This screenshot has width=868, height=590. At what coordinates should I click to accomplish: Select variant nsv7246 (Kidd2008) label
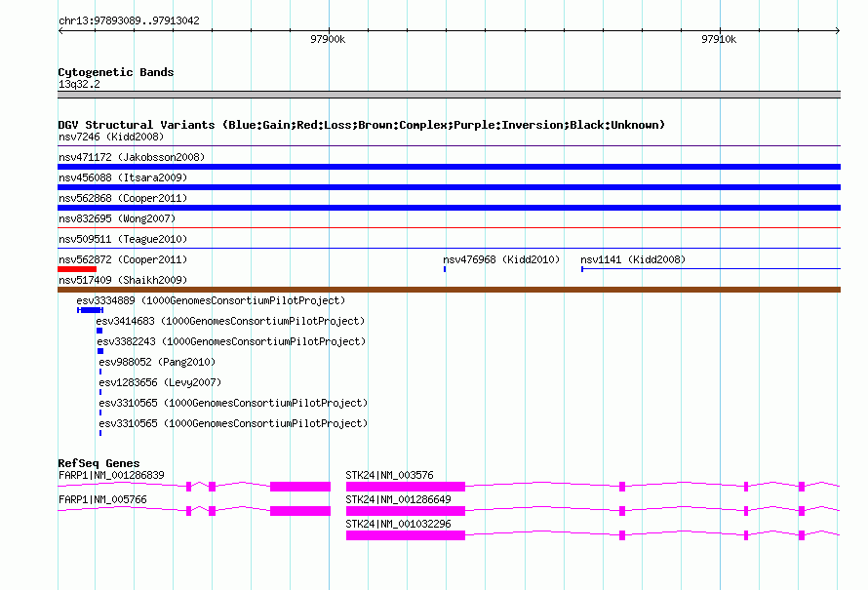tap(111, 137)
